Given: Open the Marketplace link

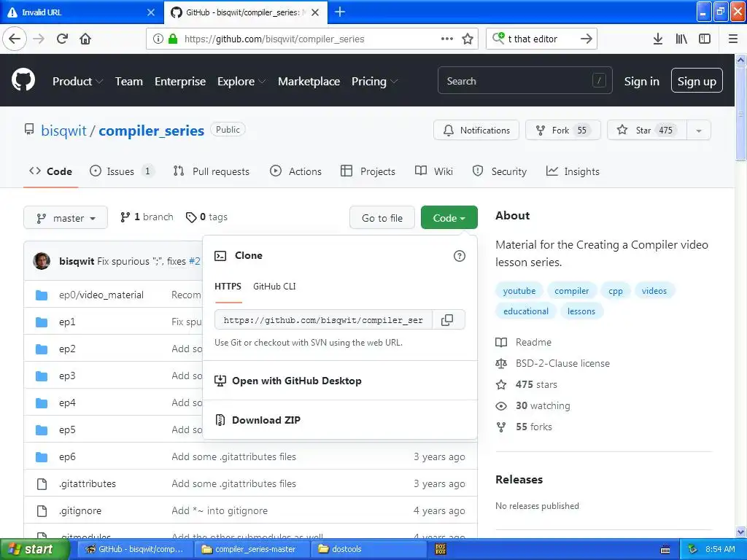Looking at the screenshot, I should [309, 82].
